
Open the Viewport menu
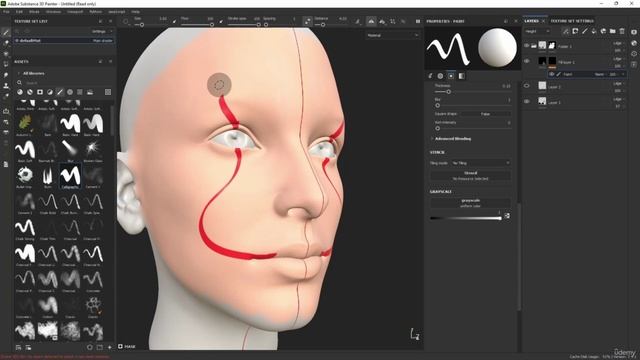click(75, 12)
